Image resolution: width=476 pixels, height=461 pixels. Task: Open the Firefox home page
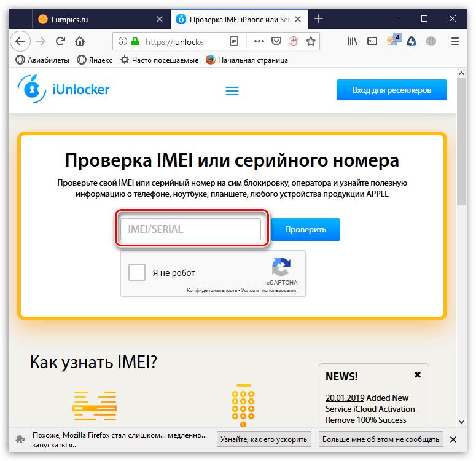coord(80,41)
